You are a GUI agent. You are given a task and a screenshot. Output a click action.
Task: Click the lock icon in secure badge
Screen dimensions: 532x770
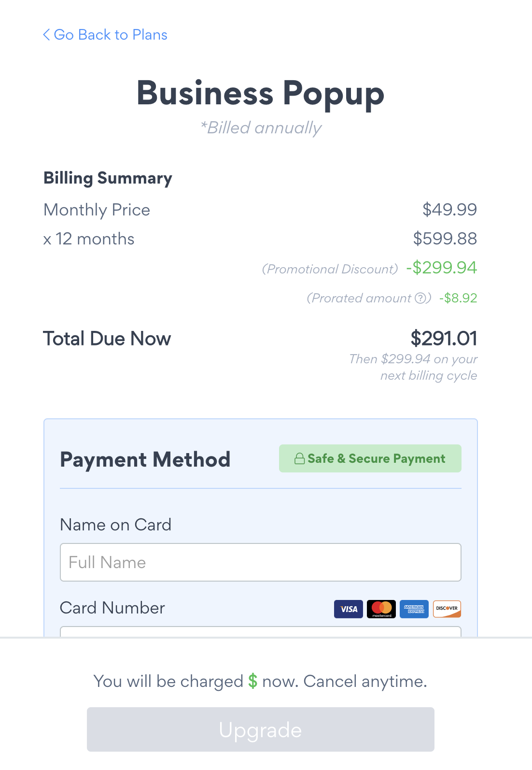click(x=299, y=459)
